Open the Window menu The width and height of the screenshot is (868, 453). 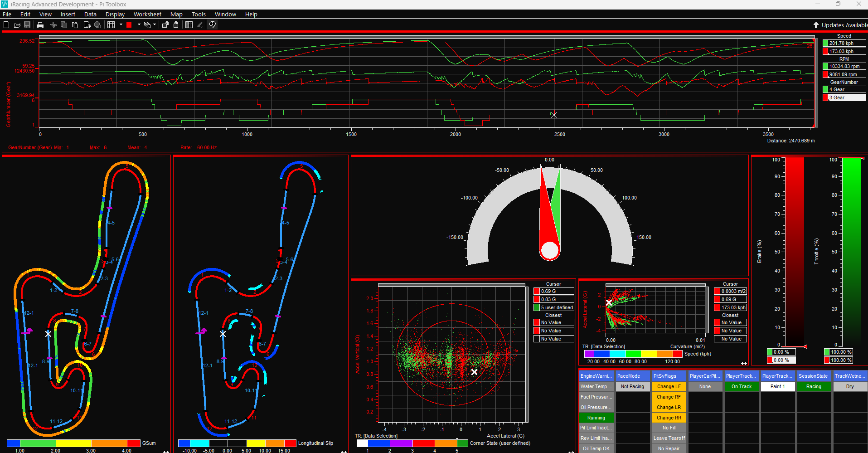(x=225, y=15)
